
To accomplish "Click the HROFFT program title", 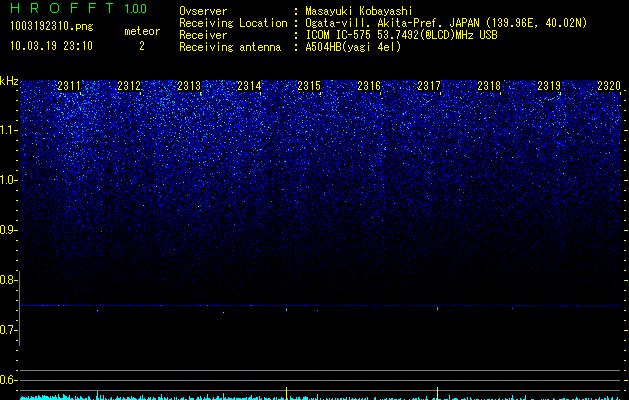I will point(62,8).
